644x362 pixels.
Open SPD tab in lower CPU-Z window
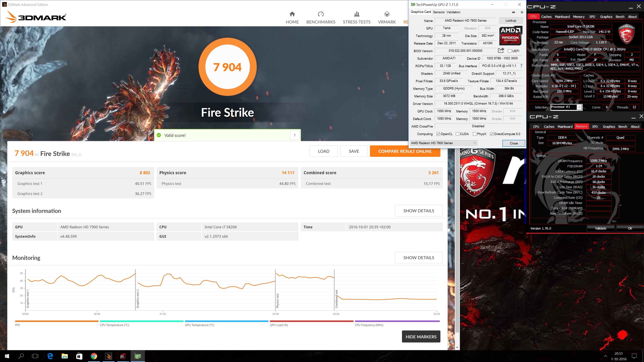tap(595, 126)
